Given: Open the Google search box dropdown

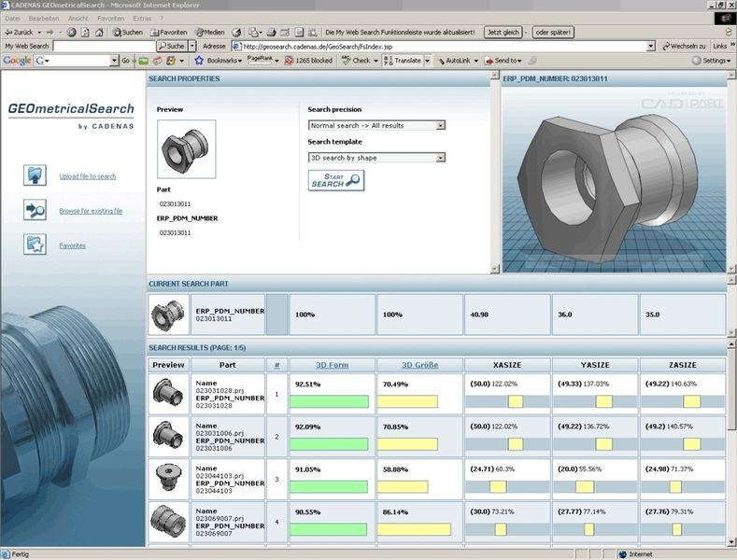Looking at the screenshot, I should click(x=114, y=60).
